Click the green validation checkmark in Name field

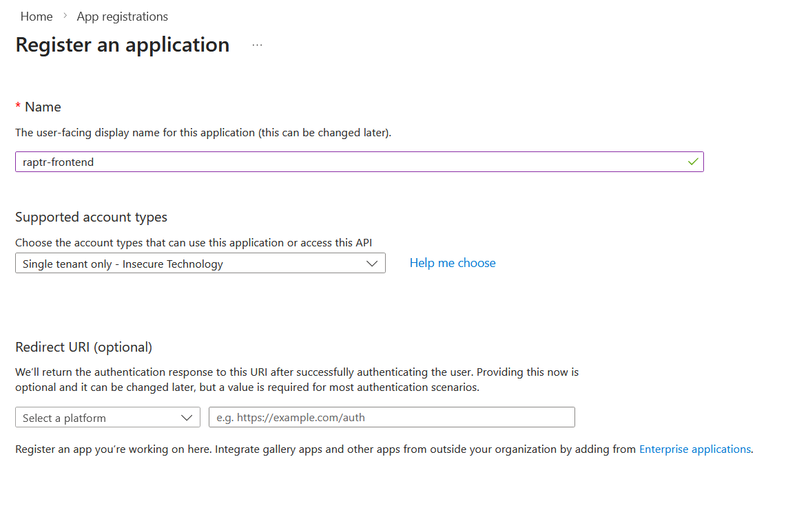[x=693, y=162]
